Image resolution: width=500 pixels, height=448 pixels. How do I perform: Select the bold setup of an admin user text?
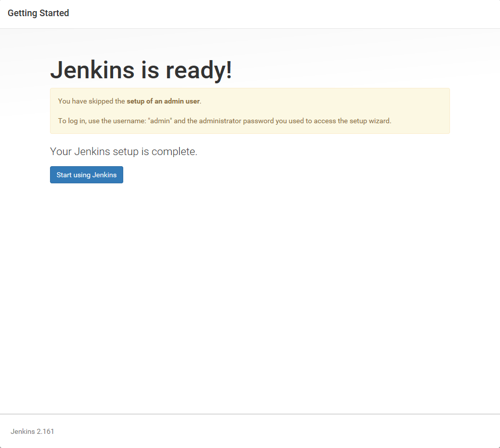pos(163,101)
